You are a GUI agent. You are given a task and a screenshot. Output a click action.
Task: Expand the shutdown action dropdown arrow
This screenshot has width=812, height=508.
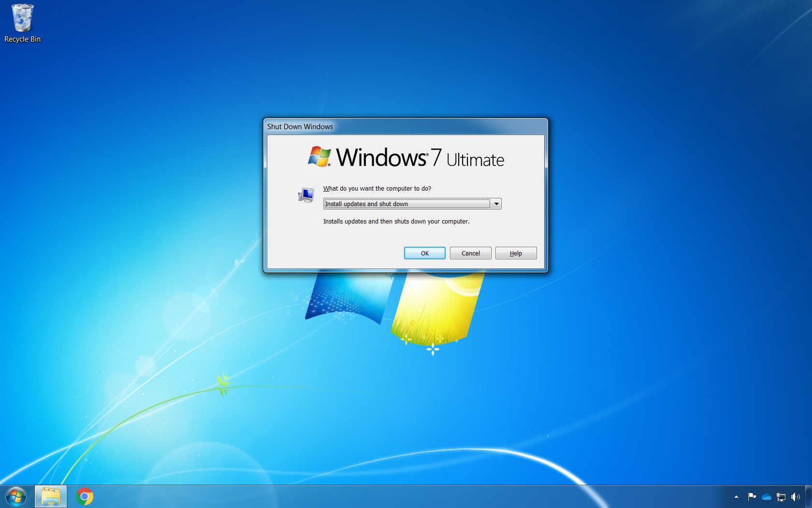pyautogui.click(x=496, y=204)
